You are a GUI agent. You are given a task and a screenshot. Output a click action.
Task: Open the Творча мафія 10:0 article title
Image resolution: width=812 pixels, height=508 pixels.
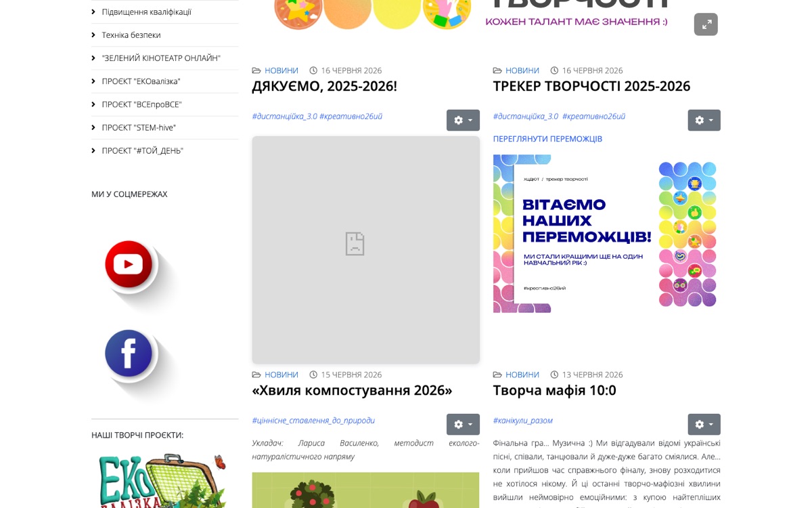[x=554, y=390]
